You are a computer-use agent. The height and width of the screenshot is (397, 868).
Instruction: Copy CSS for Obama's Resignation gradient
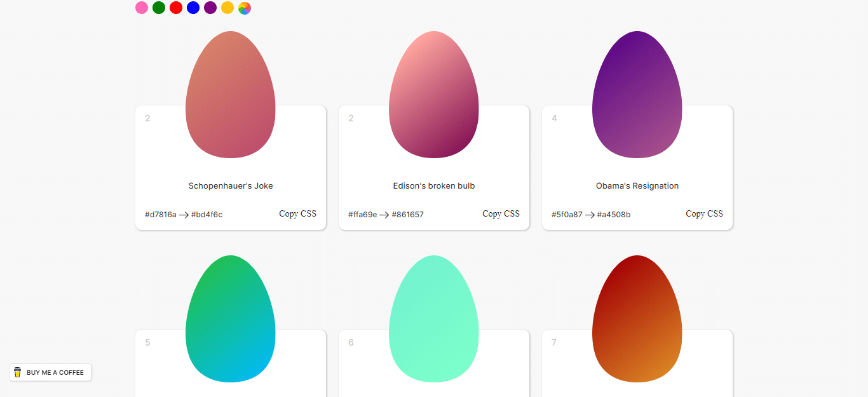[704, 213]
